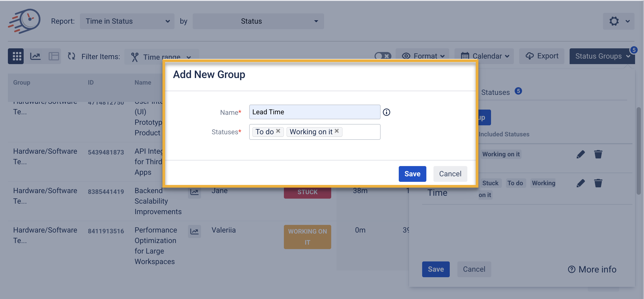This screenshot has height=299, width=644.
Task: Switch to grid table view
Action: coord(17,56)
